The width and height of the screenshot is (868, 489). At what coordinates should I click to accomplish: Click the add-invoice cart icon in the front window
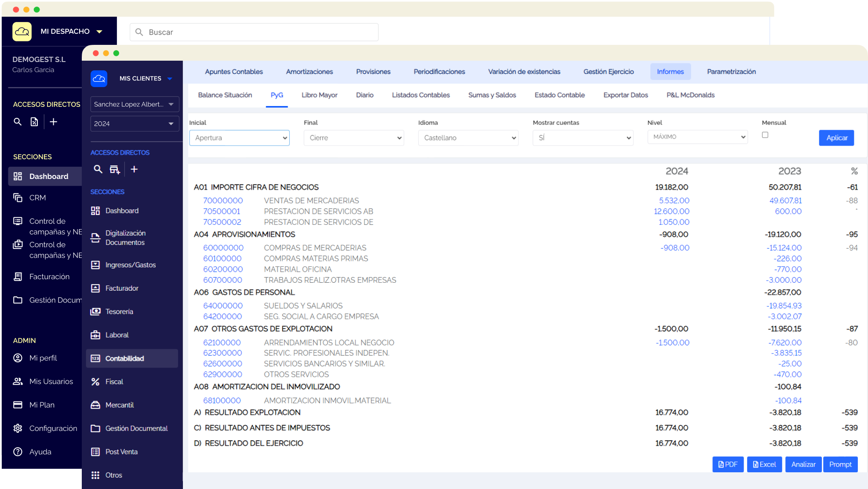pos(115,169)
